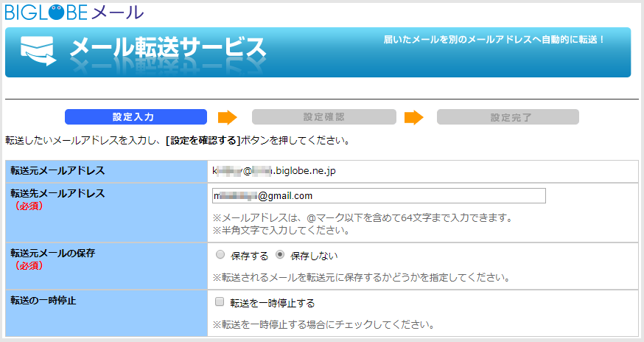The width and height of the screenshot is (644, 342).
Task: Click the 転送の一時停止 label
Action: (x=43, y=301)
